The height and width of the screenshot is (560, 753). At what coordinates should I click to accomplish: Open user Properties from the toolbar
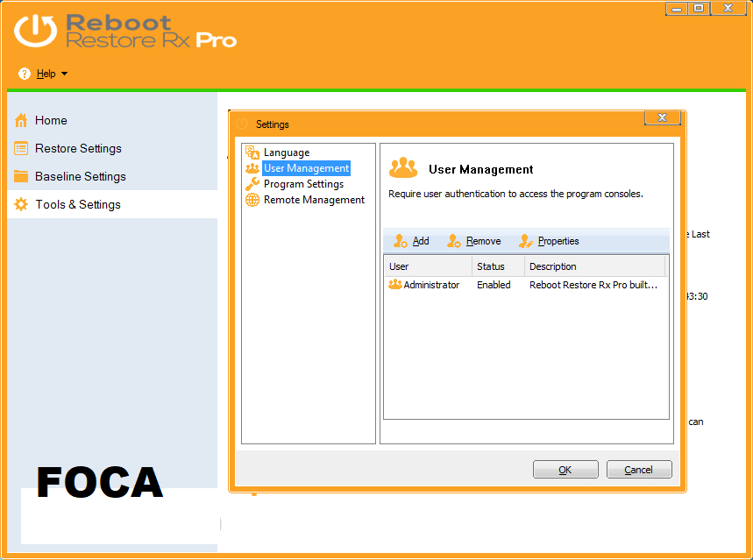[558, 241]
